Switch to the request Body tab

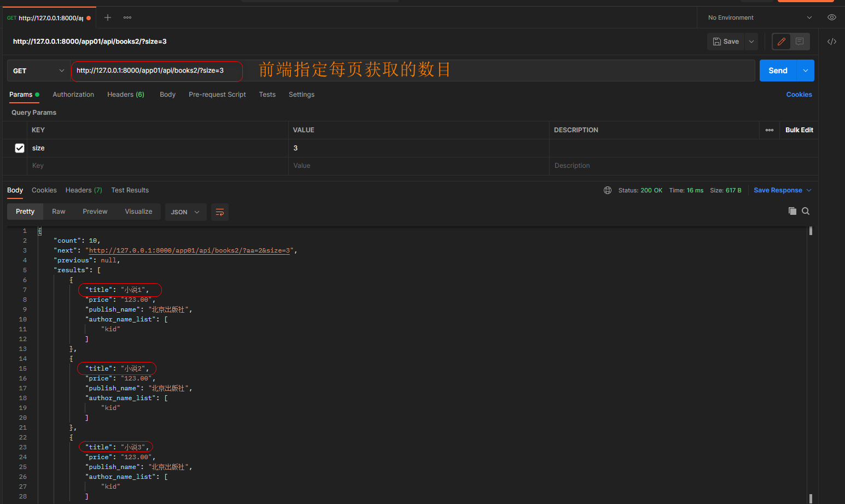coord(167,95)
